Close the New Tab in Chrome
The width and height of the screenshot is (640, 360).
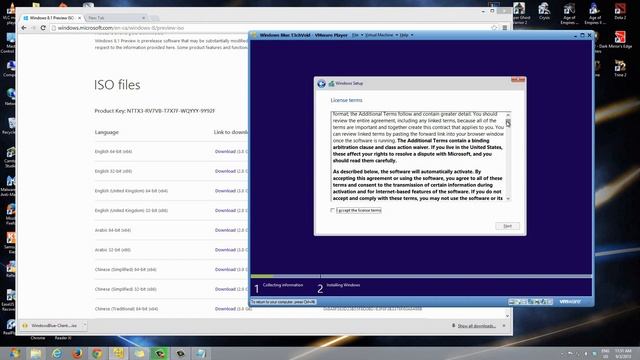[143, 18]
